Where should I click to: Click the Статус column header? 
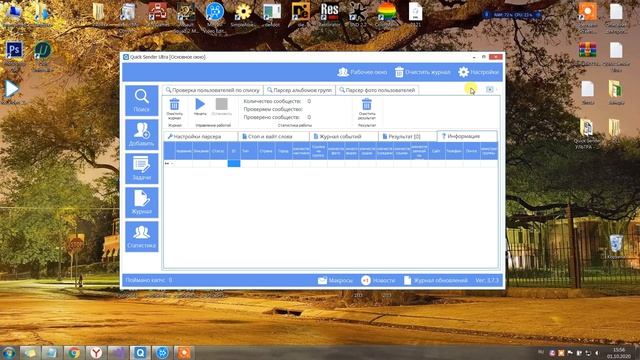click(218, 151)
